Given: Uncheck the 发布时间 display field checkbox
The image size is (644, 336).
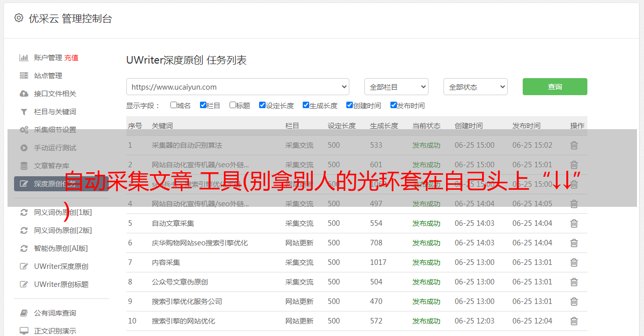Looking at the screenshot, I should coord(393,105).
